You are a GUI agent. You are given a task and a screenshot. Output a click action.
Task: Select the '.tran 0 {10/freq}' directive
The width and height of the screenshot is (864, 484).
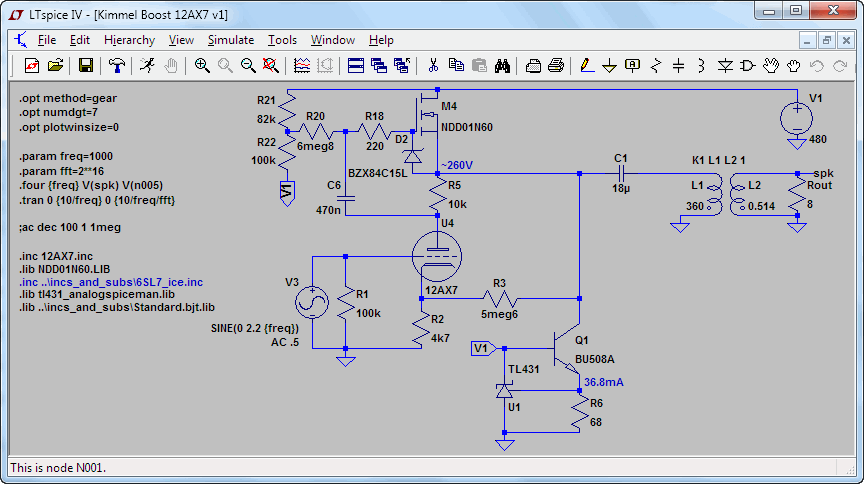tap(97, 200)
